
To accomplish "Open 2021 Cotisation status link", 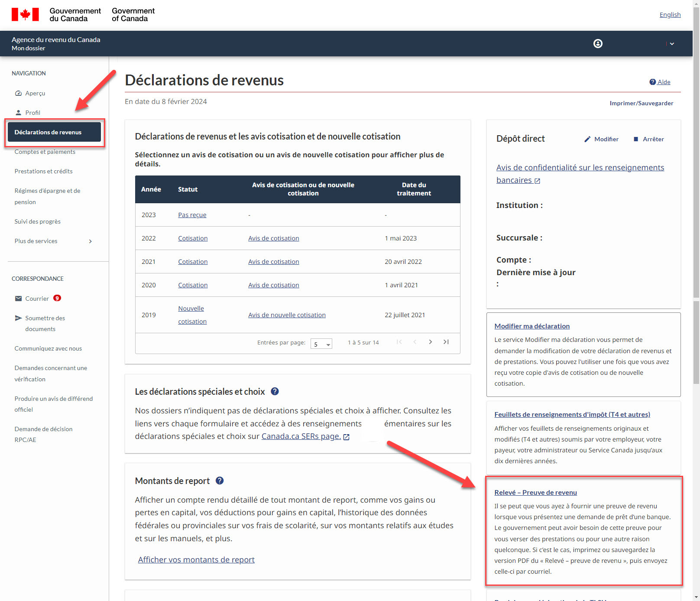I will click(x=193, y=262).
